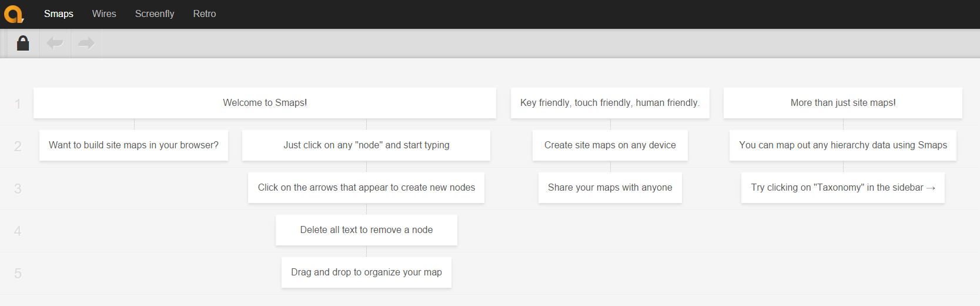
Task: Click the "Create site maps on any device" node
Action: [610, 145]
